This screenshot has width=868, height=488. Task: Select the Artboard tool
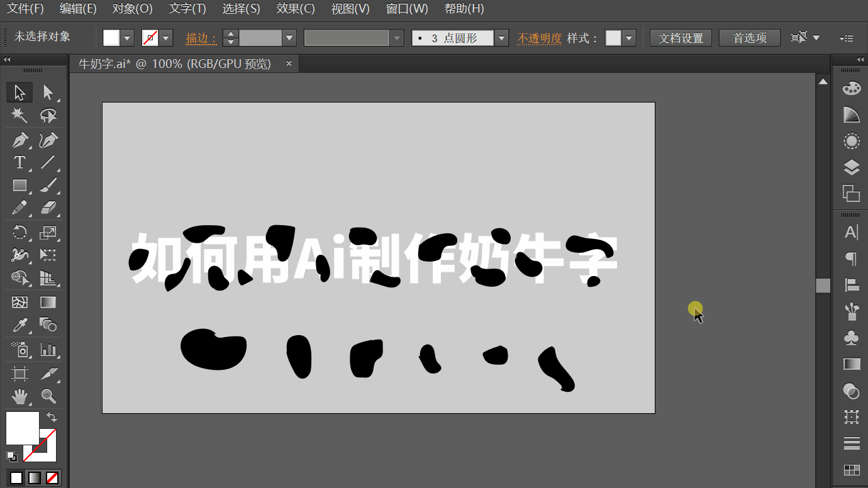19,374
